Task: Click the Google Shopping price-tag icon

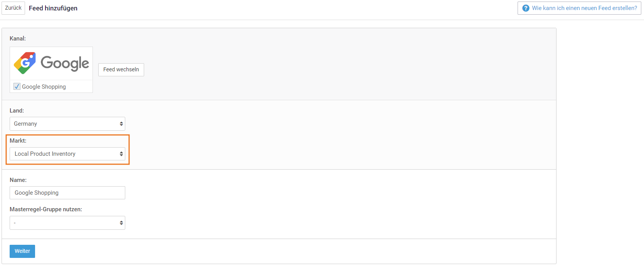Action: click(24, 62)
